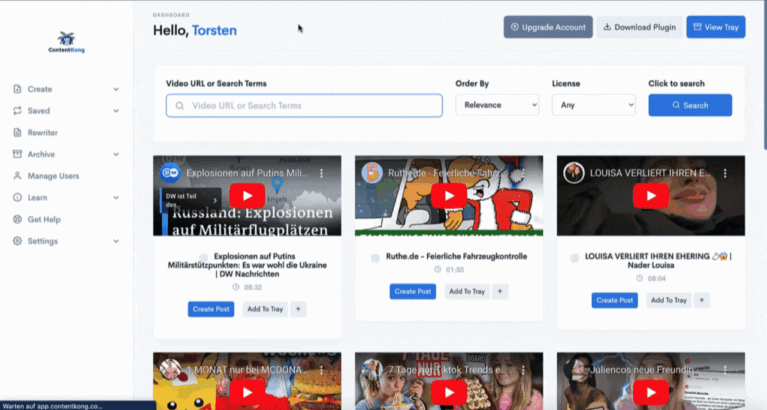767x410 pixels.
Task: Tick the checkbox beside Ruthe.de video title
Action: click(375, 258)
